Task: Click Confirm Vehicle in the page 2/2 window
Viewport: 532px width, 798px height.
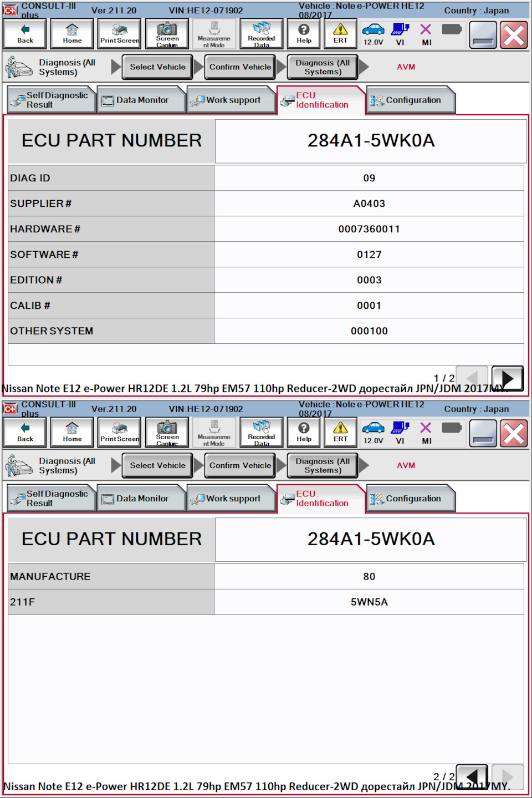Action: point(240,466)
